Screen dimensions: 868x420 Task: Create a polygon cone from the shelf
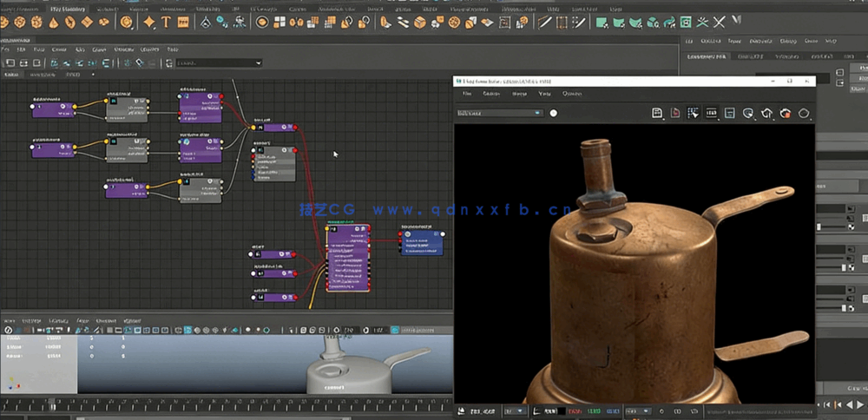(53, 23)
